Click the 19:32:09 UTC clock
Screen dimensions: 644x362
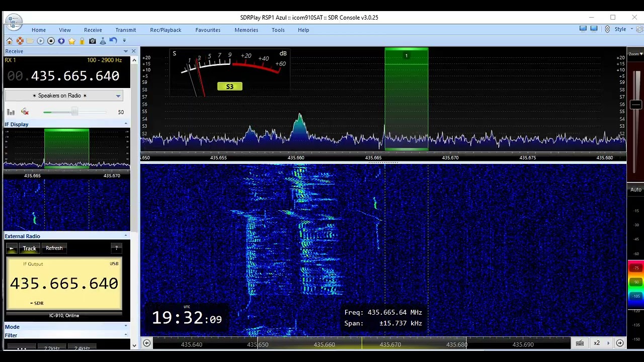coord(187,318)
